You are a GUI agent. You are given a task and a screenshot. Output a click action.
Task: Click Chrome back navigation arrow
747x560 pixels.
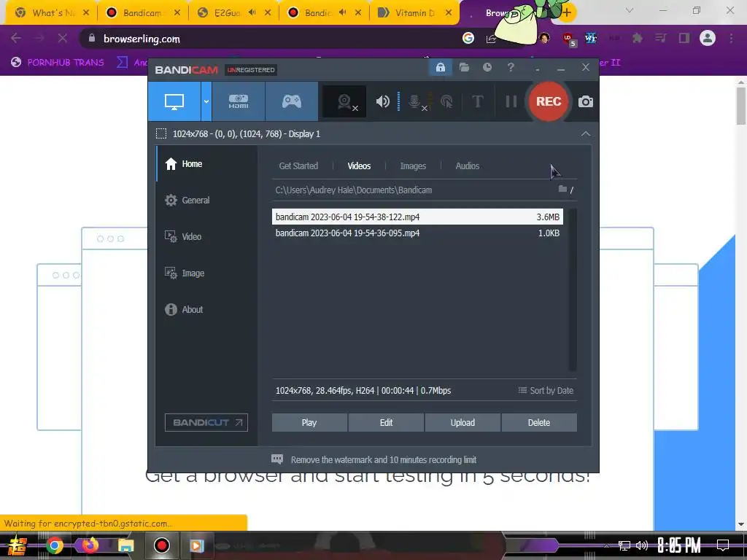16,38
